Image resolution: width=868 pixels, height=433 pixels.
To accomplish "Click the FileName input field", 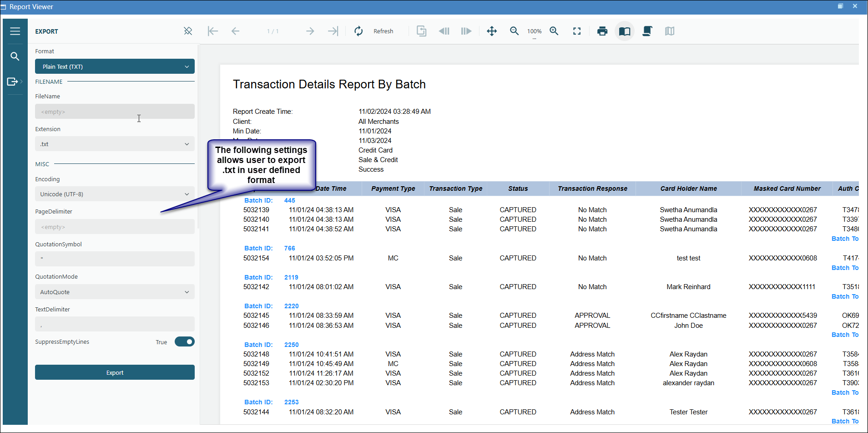I will pos(115,112).
